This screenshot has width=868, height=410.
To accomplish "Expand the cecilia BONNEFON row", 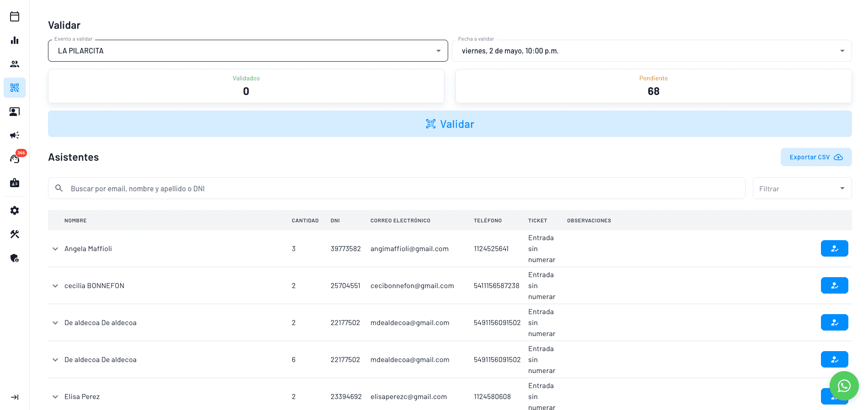I will point(55,286).
